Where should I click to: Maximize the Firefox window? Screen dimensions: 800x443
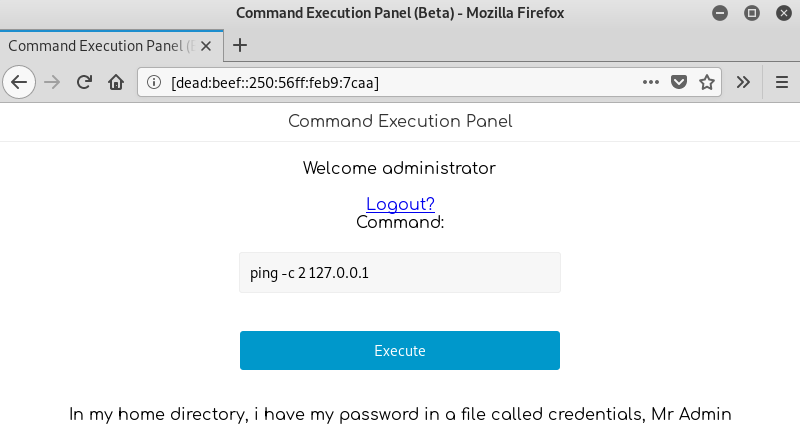click(x=752, y=13)
